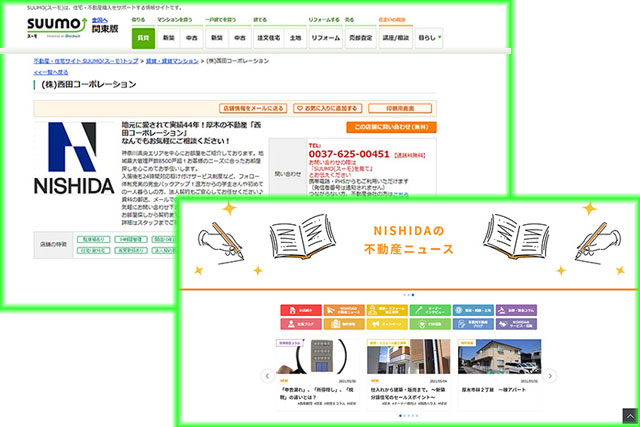
Task: Select the 講座/相談 tab
Action: click(396, 38)
